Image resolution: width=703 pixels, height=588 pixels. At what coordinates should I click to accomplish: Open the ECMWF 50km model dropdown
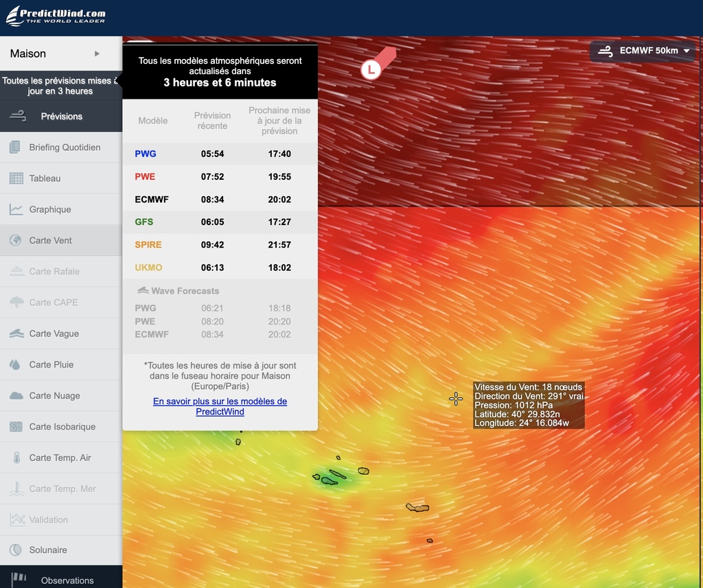pos(643,51)
